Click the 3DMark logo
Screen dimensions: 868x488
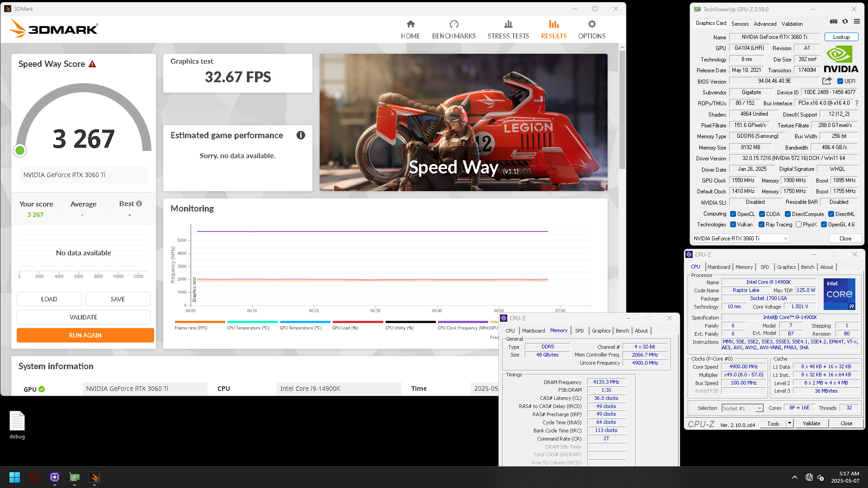click(53, 28)
